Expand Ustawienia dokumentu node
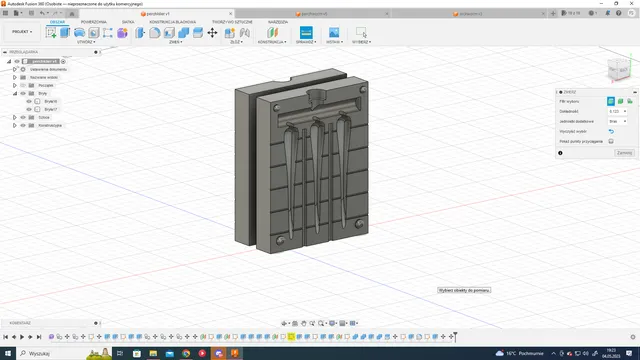This screenshot has height=360, width=640. 15,69
